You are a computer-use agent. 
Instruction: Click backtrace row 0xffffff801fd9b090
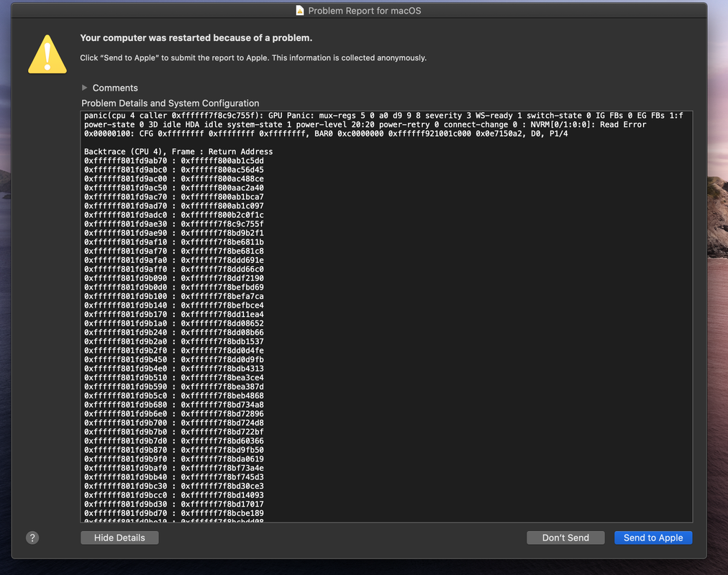(173, 278)
